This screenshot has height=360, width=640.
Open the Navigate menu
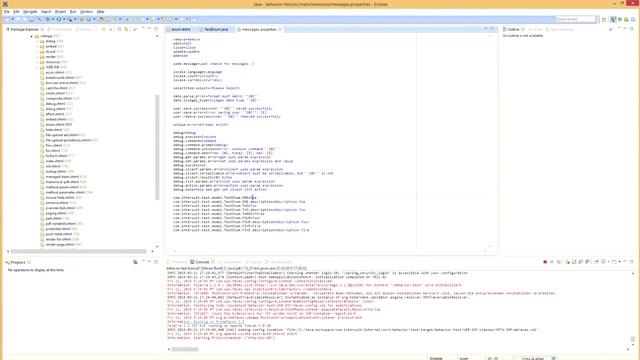coord(30,12)
